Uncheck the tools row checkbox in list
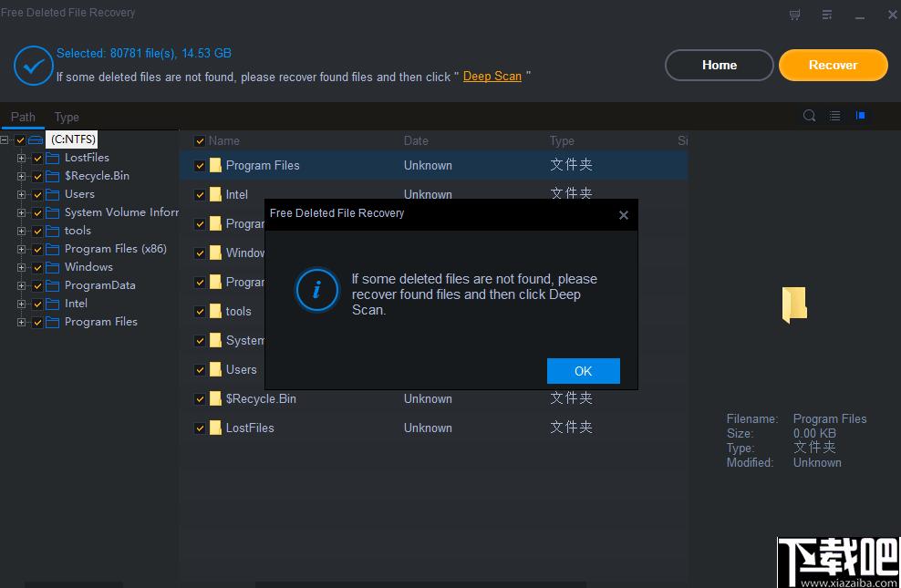This screenshot has height=588, width=901. [200, 312]
